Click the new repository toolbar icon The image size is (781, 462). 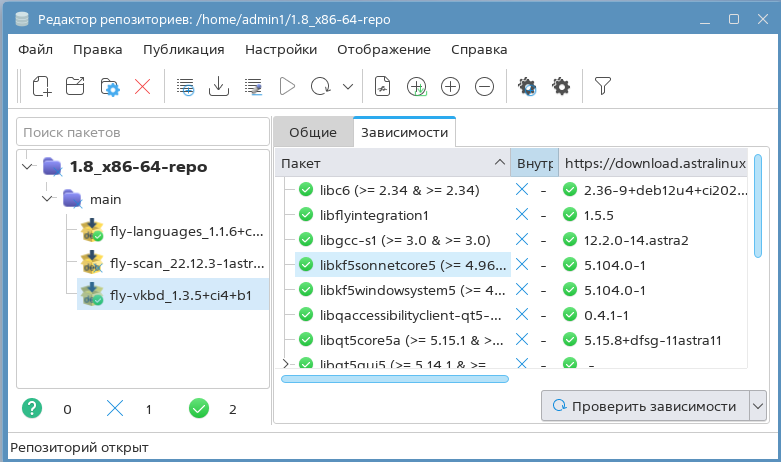click(41, 87)
